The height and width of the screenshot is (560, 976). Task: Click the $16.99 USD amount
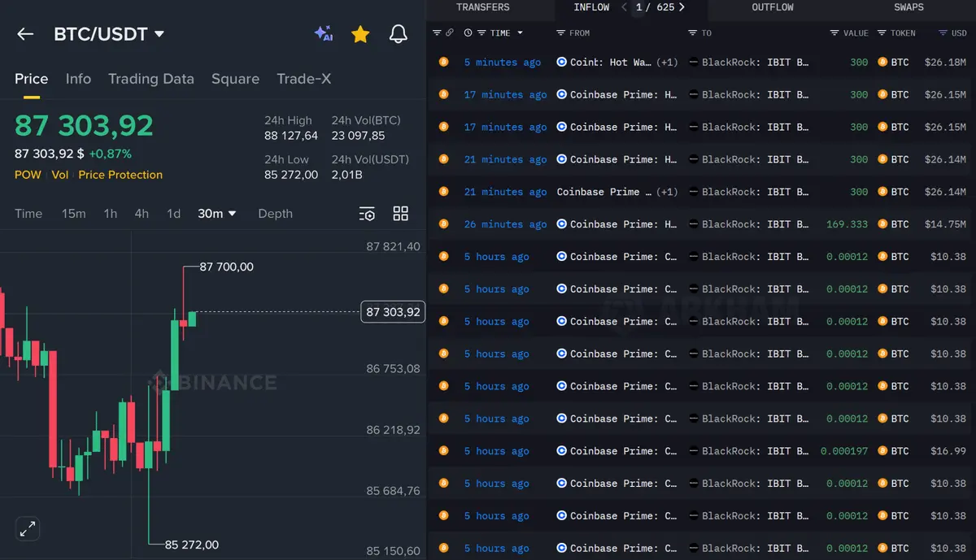tap(948, 451)
